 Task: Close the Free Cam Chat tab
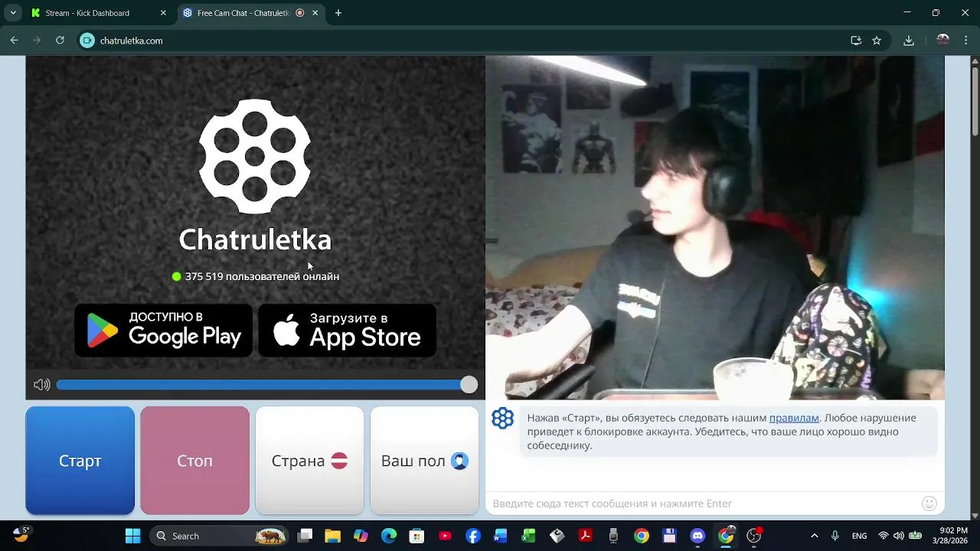(x=315, y=13)
